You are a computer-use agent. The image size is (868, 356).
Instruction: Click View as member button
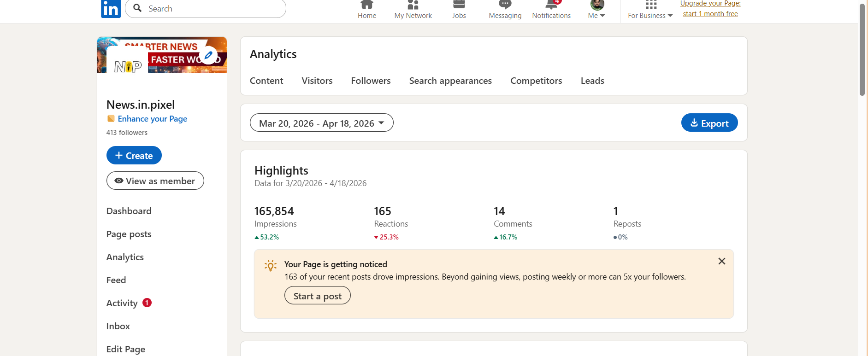[x=155, y=181]
